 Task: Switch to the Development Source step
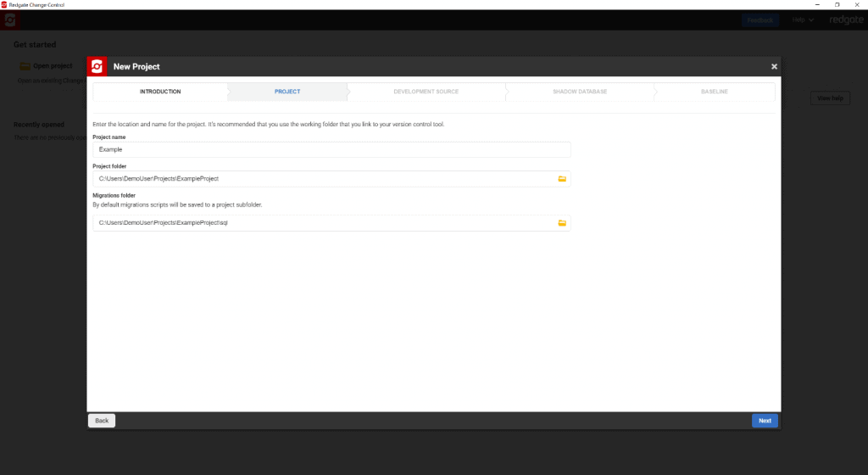click(426, 92)
